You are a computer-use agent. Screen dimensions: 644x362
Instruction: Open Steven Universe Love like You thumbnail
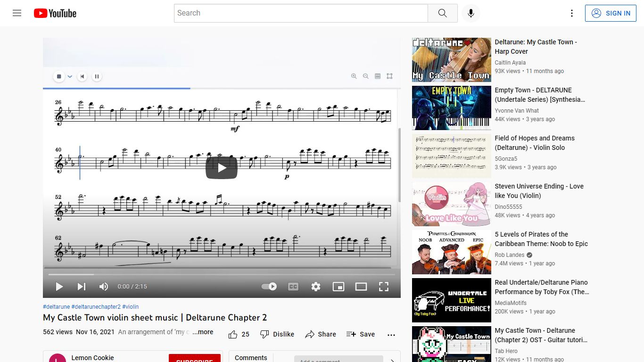[x=452, y=204]
